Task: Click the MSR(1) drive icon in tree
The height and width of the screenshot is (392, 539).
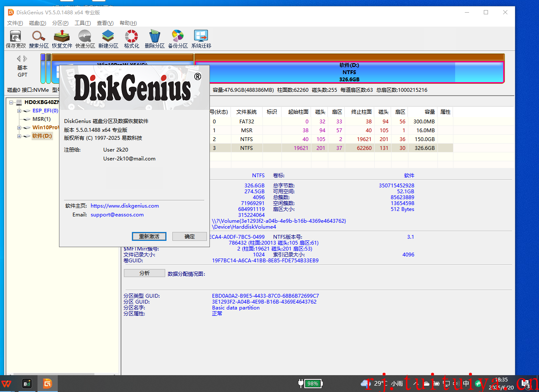Action: (x=27, y=119)
